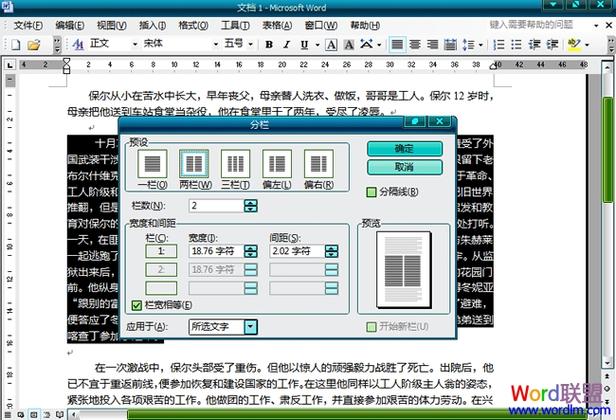Open the Styles and Formatting pane icon
Image resolution: width=616 pixels, height=420 pixels.
(77, 44)
